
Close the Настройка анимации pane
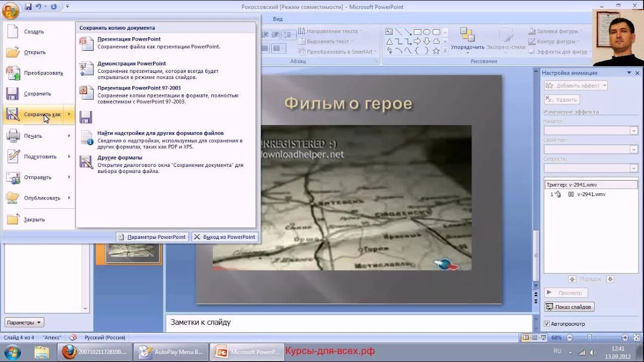tap(637, 73)
